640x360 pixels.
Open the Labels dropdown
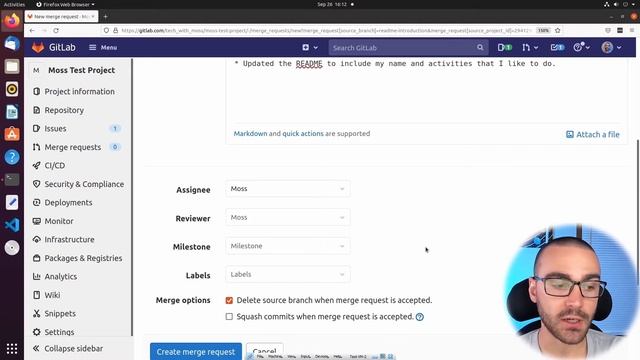coord(287,274)
